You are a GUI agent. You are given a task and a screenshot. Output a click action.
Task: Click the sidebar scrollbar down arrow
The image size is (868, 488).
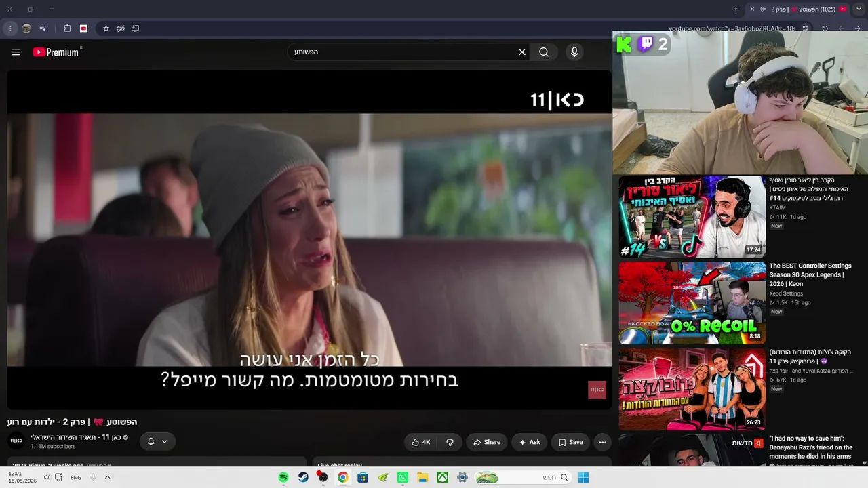tap(864, 463)
